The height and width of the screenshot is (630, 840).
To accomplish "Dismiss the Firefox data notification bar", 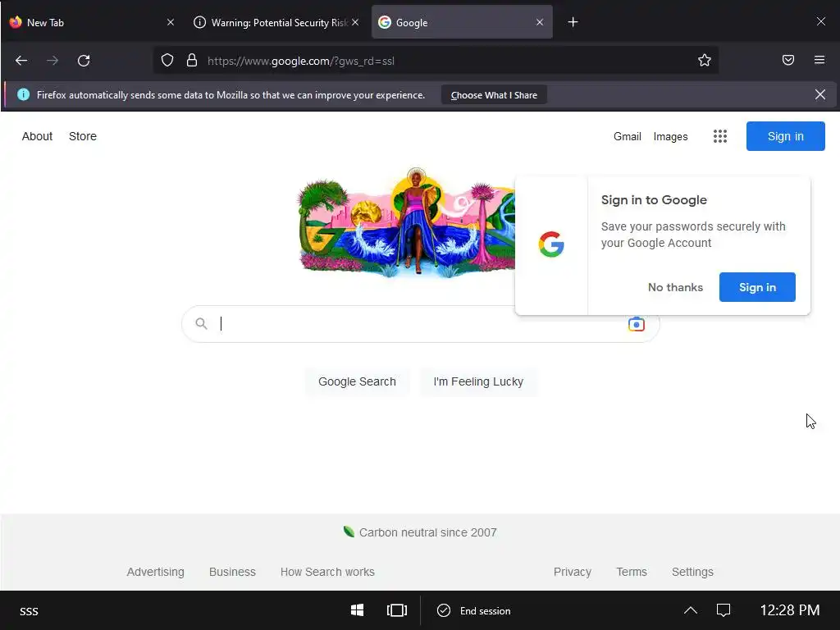I will click(x=820, y=95).
